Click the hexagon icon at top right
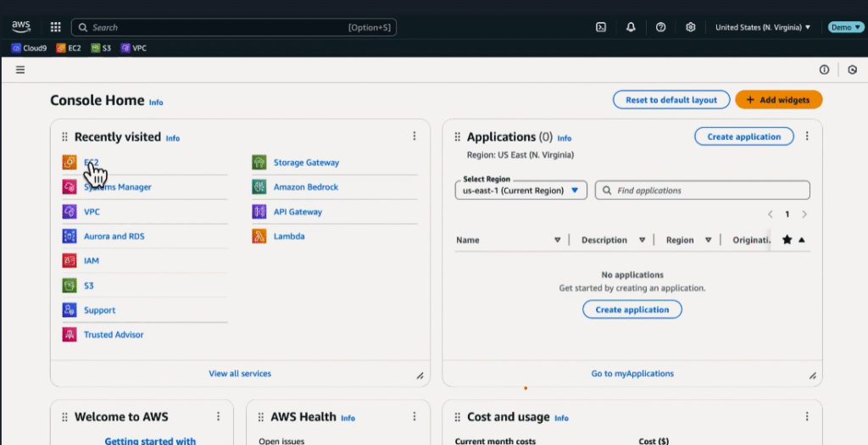The image size is (868, 445). [853, 70]
